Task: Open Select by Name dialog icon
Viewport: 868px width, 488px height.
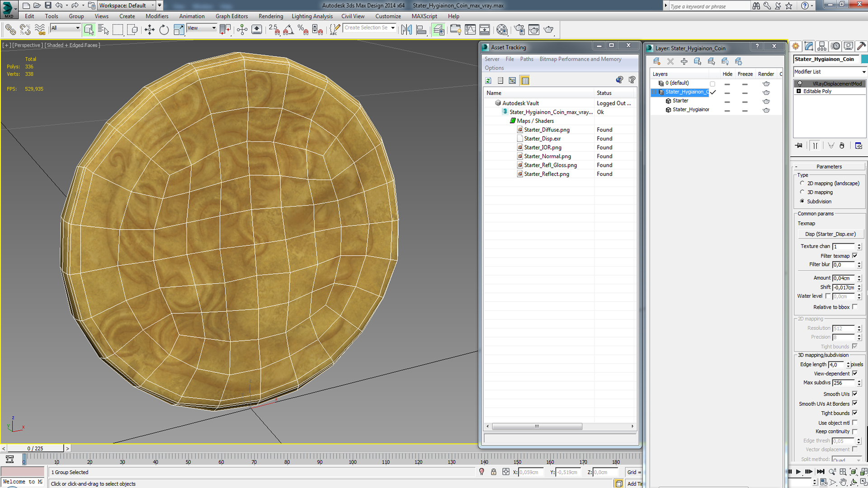Action: [x=103, y=30]
